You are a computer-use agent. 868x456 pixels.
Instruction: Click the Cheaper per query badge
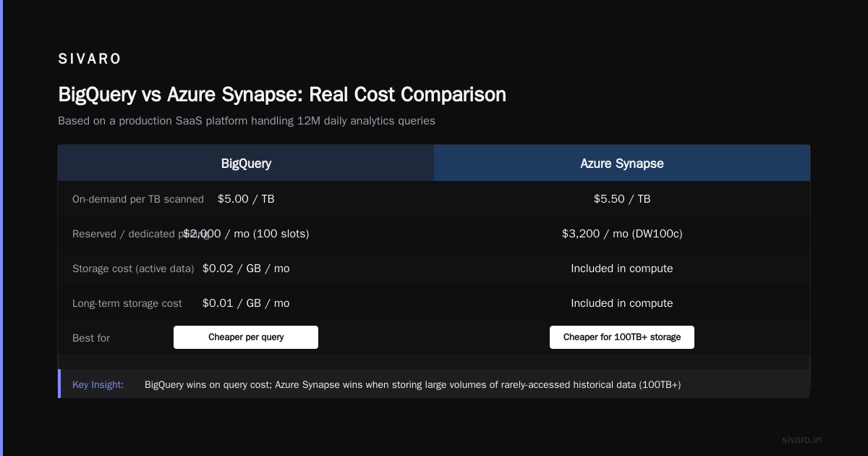tap(246, 337)
